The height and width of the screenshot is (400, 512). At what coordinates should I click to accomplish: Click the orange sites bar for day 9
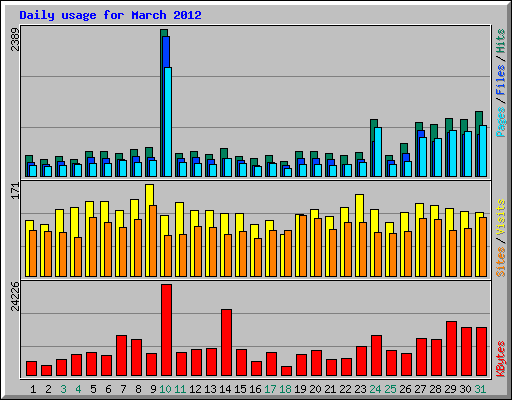point(153,241)
